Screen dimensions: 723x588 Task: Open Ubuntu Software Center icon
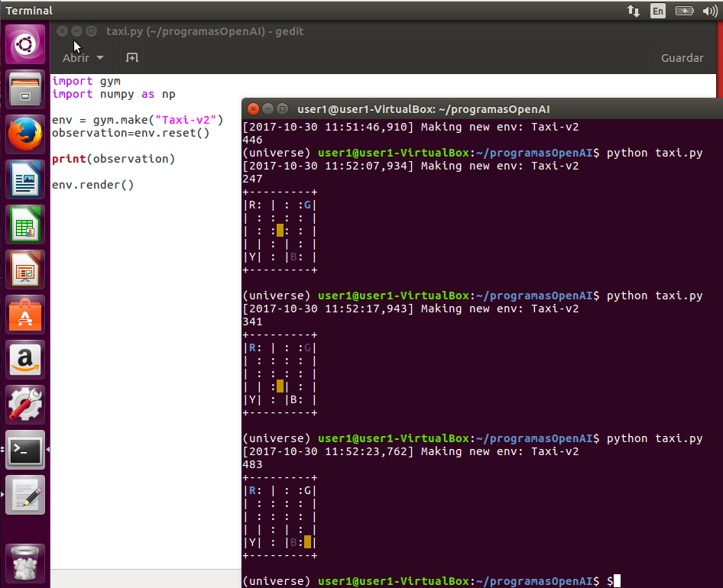25,315
